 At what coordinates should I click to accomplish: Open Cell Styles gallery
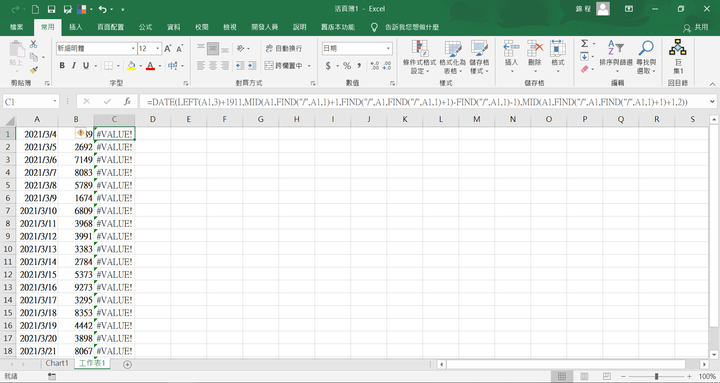pos(479,57)
